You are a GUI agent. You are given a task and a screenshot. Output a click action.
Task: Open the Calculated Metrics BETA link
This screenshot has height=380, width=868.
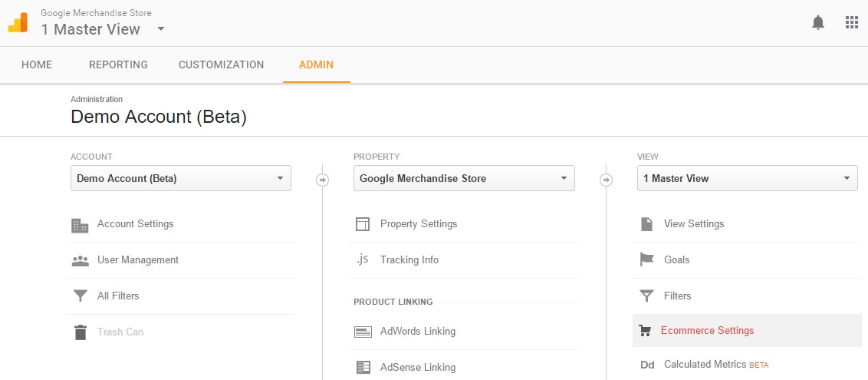coord(715,365)
